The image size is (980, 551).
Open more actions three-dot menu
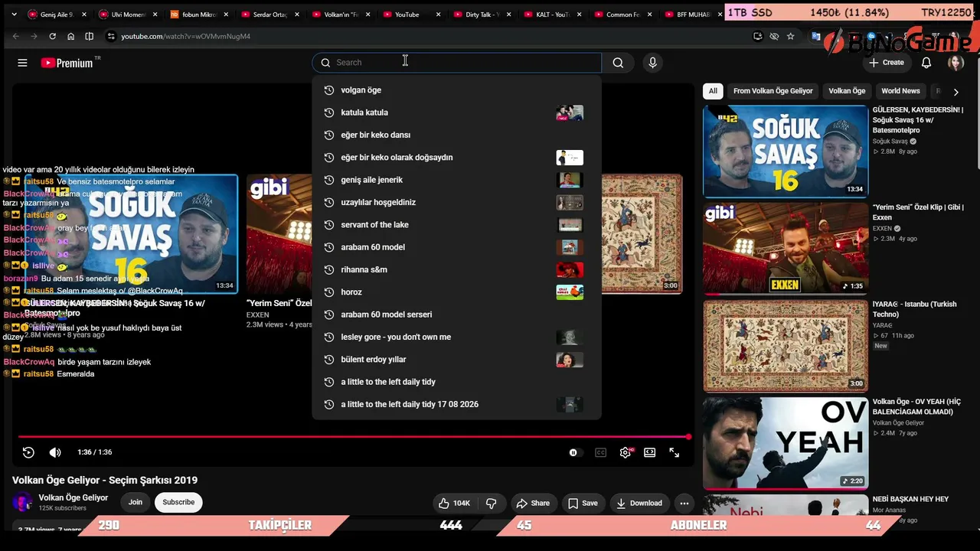point(684,503)
